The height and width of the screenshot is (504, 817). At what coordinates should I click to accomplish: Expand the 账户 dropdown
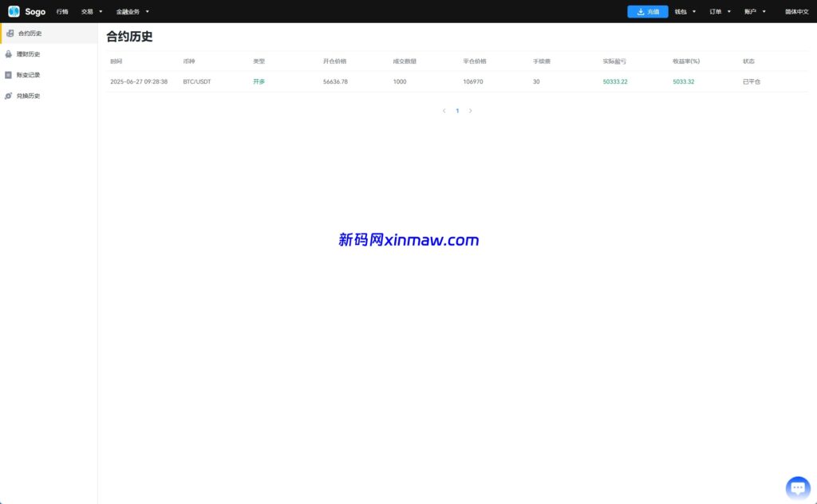tap(755, 12)
